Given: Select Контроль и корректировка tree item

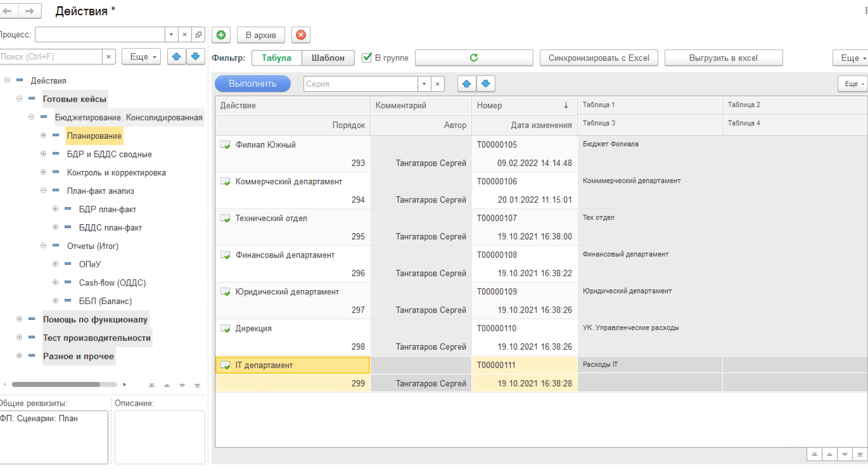Looking at the screenshot, I should [116, 173].
